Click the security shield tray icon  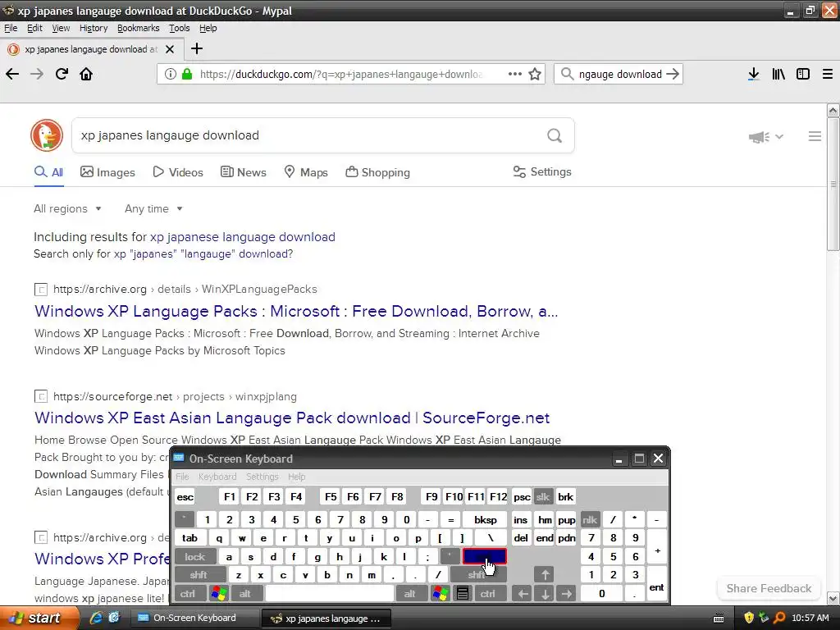click(749, 618)
